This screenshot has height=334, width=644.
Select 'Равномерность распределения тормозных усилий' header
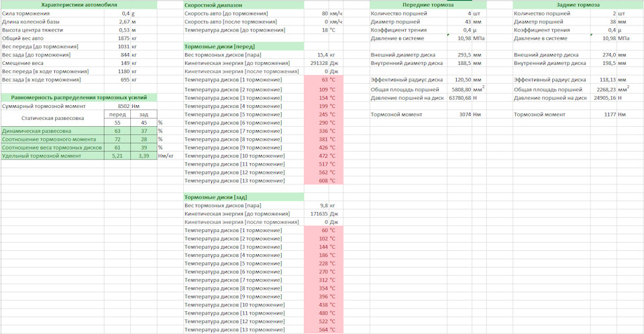point(79,97)
